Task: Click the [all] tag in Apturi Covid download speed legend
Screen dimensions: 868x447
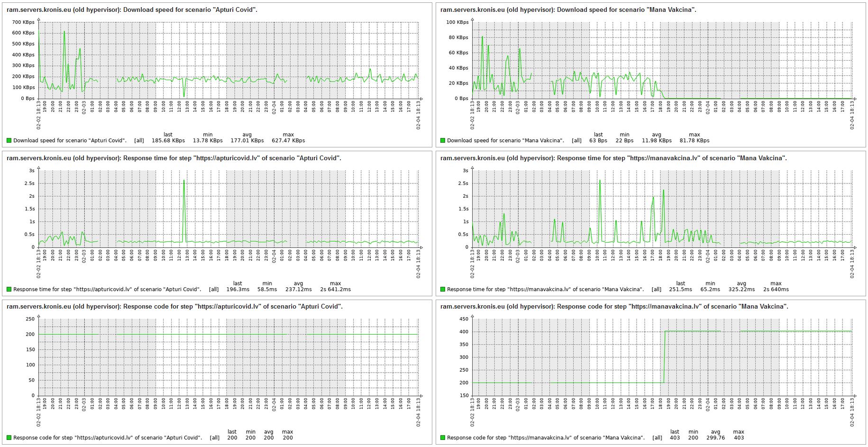Action: 139,140
